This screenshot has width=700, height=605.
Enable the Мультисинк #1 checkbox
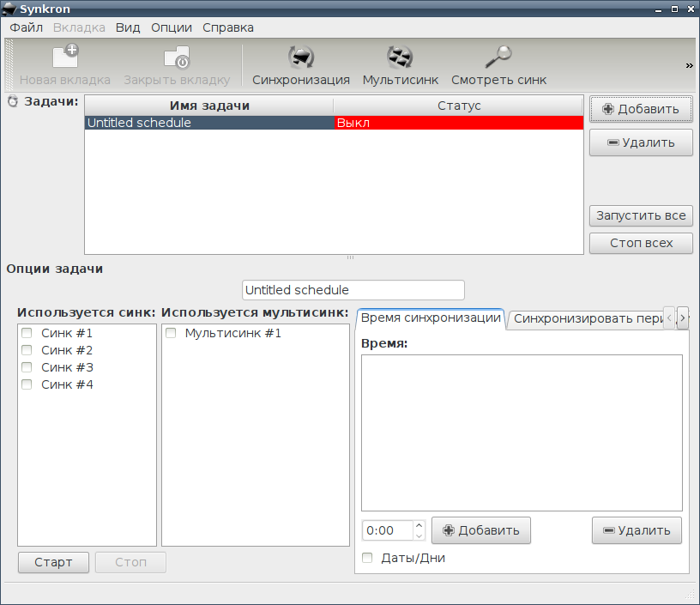pyautogui.click(x=171, y=333)
